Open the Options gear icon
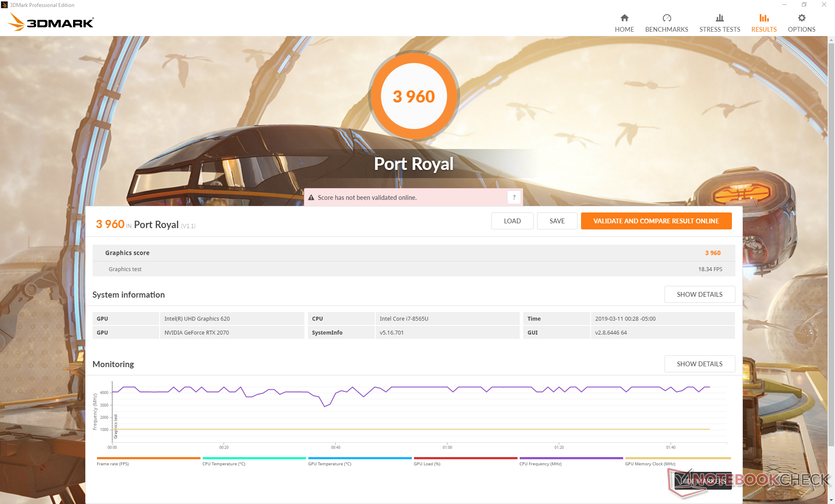Viewport: 835px width, 504px height. click(802, 18)
